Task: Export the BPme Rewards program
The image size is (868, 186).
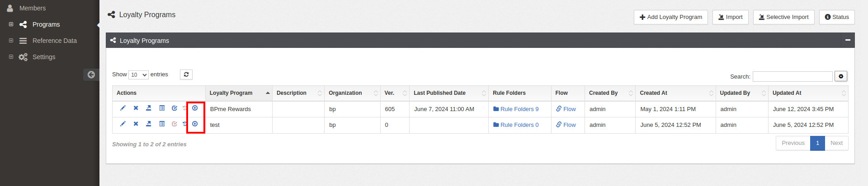Action: tap(149, 108)
